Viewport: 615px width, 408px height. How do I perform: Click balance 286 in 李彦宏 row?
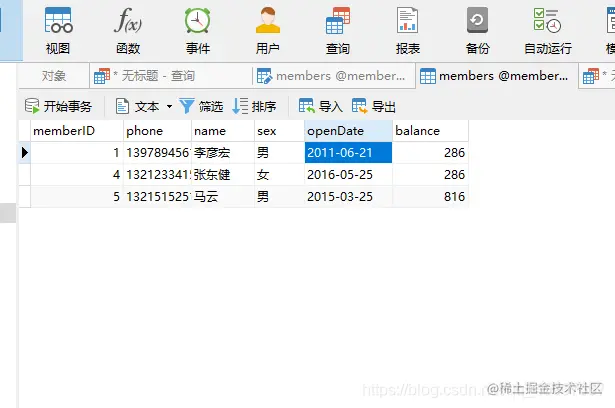point(430,152)
